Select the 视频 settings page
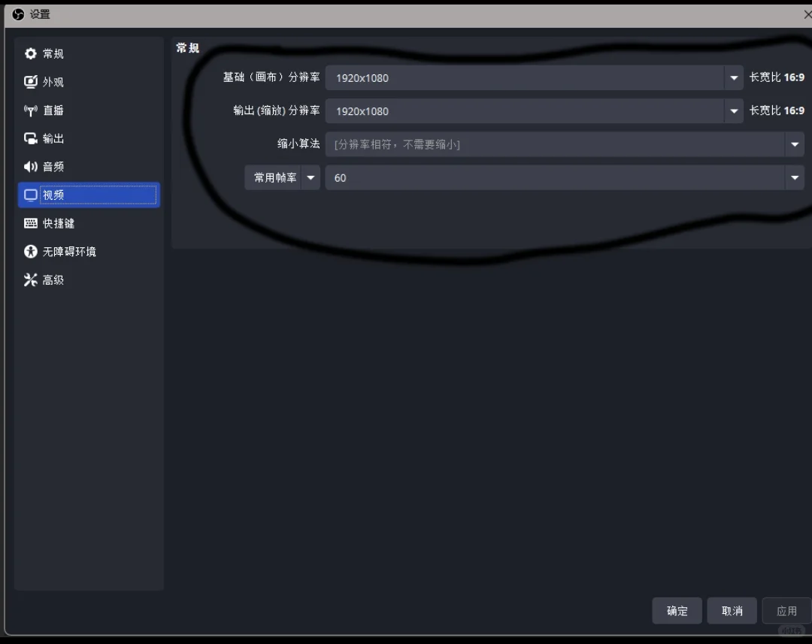Image resolution: width=812 pixels, height=644 pixels. (89, 195)
